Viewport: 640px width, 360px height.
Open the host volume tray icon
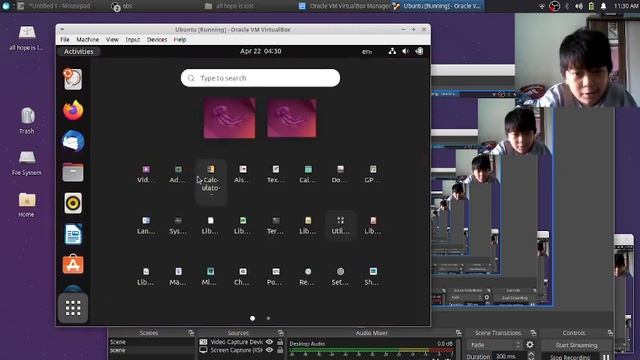[579, 6]
